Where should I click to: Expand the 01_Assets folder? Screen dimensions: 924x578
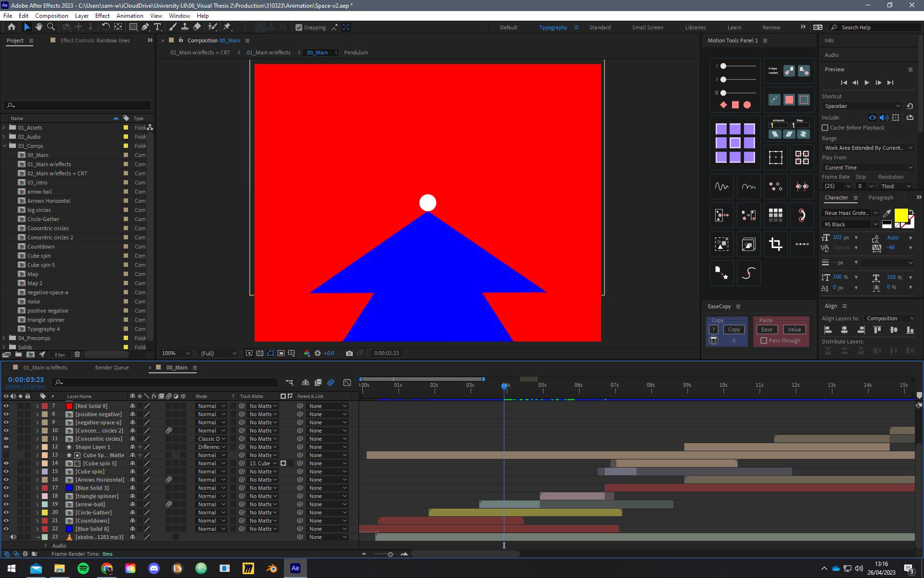click(4, 128)
